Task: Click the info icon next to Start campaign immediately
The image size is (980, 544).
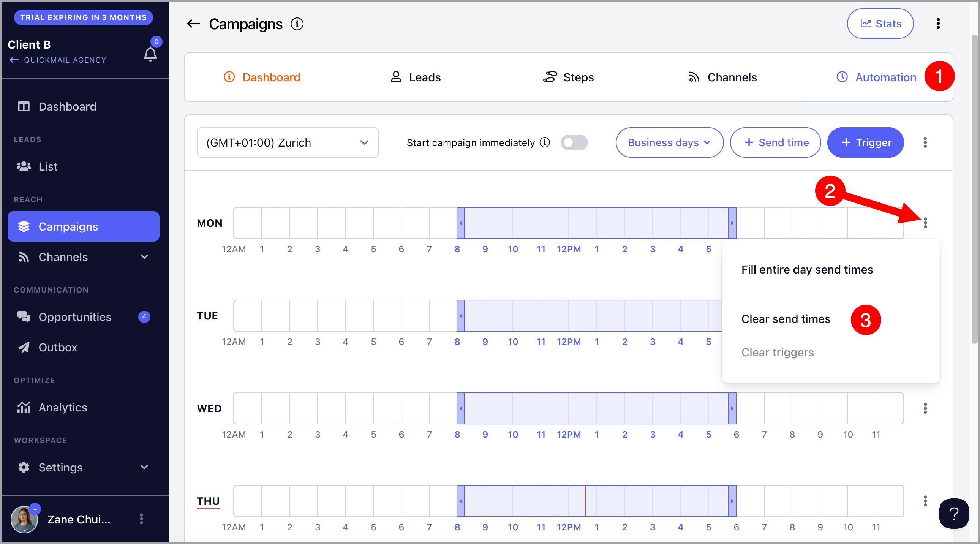Action: 545,143
